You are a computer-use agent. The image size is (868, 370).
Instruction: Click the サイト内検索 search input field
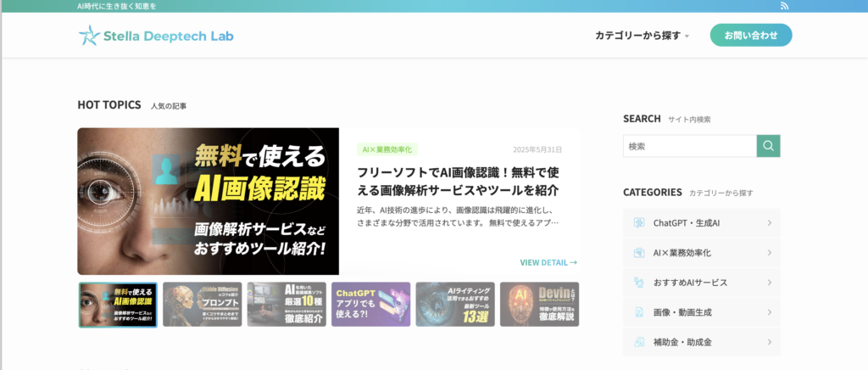point(689,146)
